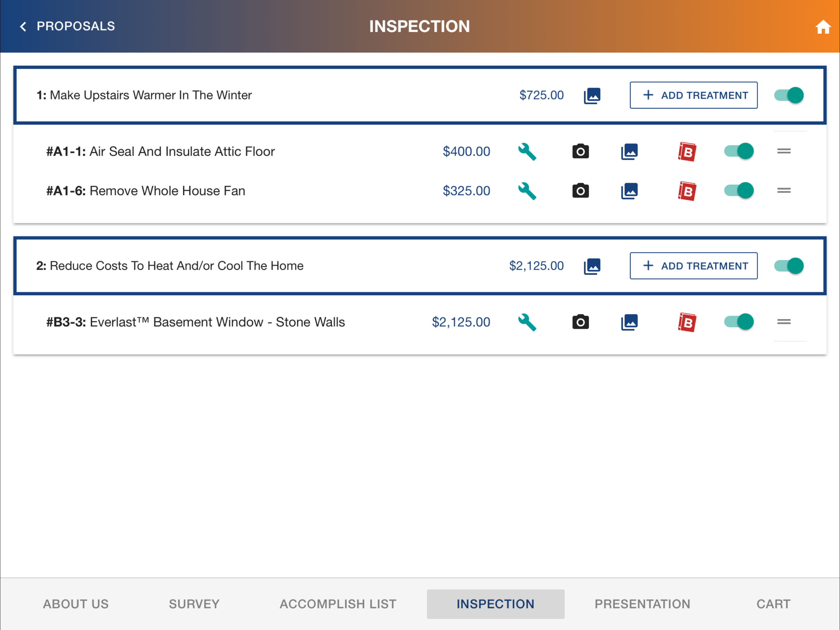Screen dimensions: 840x630
Task: Open red book for Air Seal And Insulate
Action: (x=687, y=152)
